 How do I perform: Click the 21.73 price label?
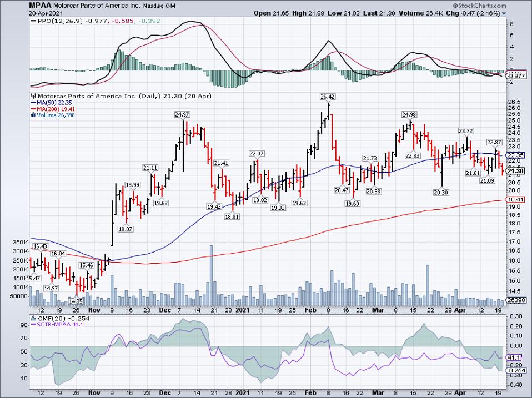[370, 158]
